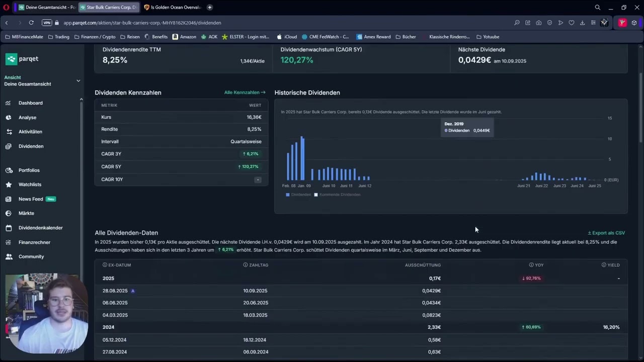Click the CAGR 5Y 120,27% value badge
Screen dimensions: 644x362
(x=250, y=166)
